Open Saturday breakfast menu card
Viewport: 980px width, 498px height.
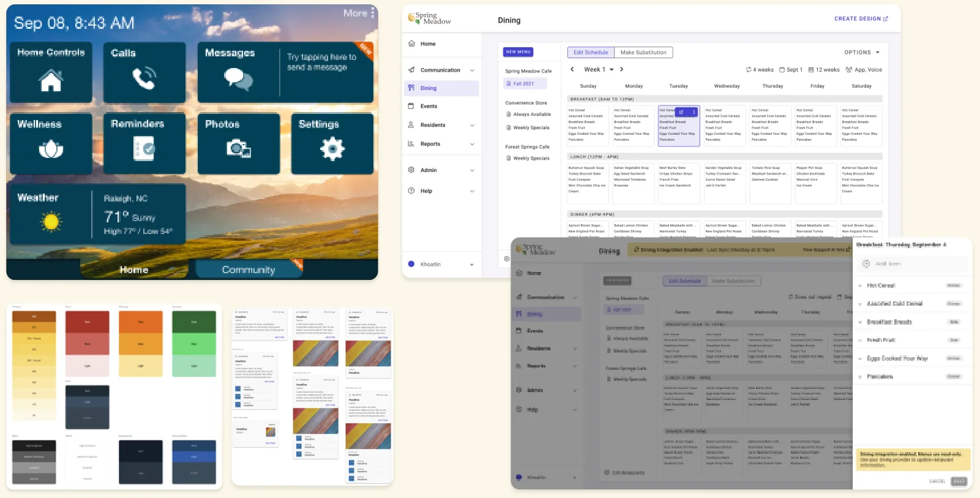point(861,126)
